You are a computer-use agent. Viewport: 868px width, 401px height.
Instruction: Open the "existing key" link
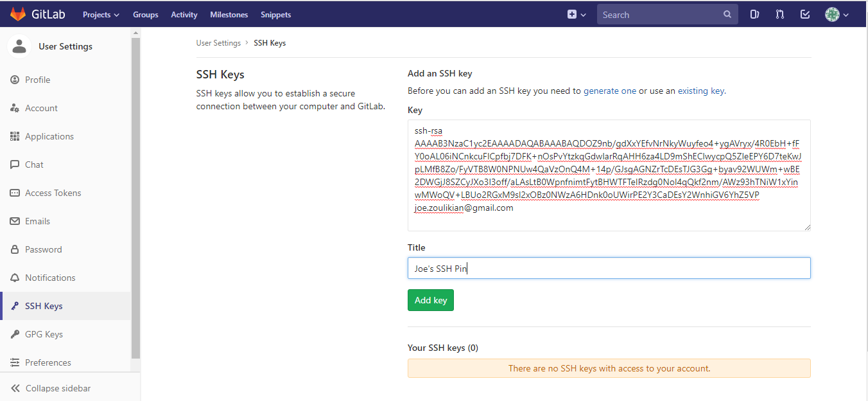(x=700, y=91)
